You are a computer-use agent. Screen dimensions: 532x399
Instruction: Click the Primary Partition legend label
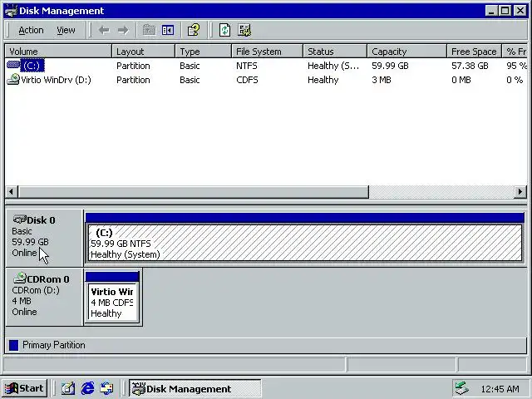tap(54, 345)
